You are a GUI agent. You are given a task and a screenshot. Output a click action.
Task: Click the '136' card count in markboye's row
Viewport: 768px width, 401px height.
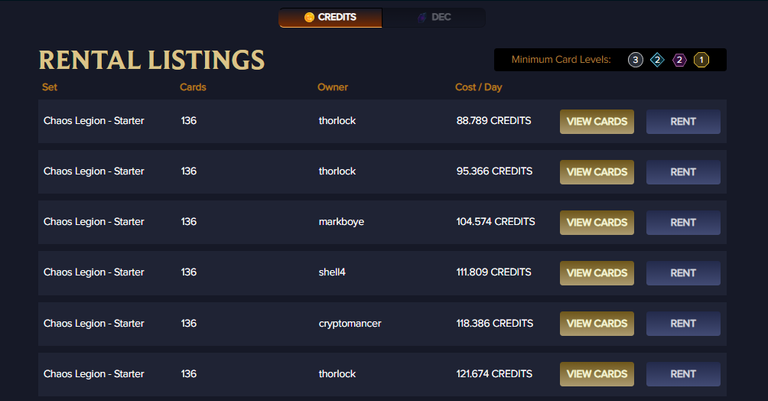pos(189,221)
